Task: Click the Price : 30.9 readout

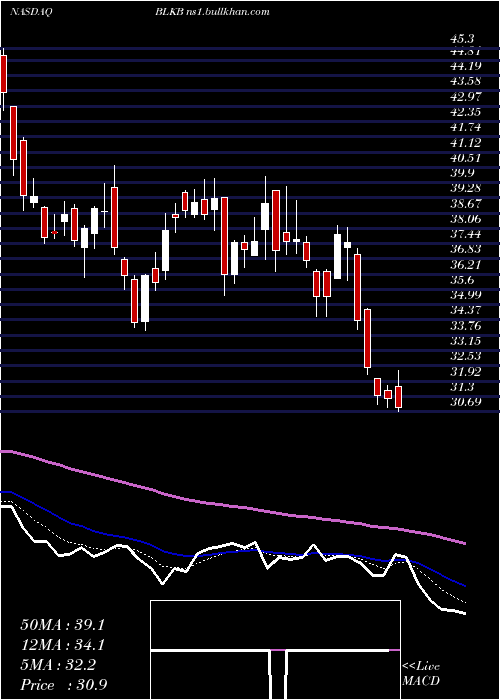Action: point(63,685)
